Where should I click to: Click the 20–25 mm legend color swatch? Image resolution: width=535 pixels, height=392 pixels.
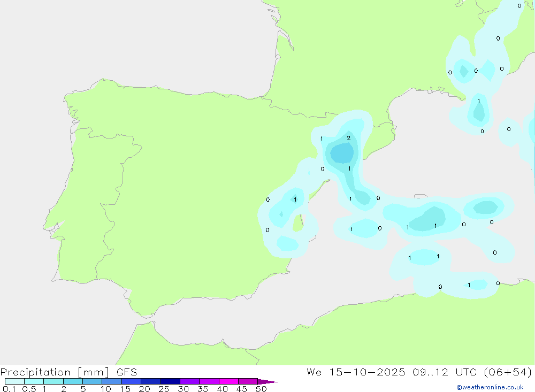pos(150,381)
